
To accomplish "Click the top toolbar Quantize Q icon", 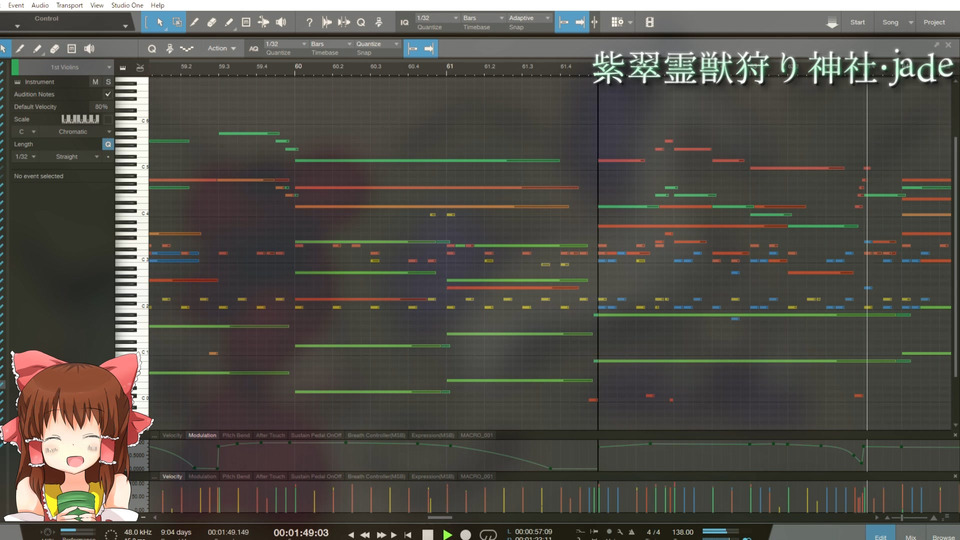I will pos(361,23).
